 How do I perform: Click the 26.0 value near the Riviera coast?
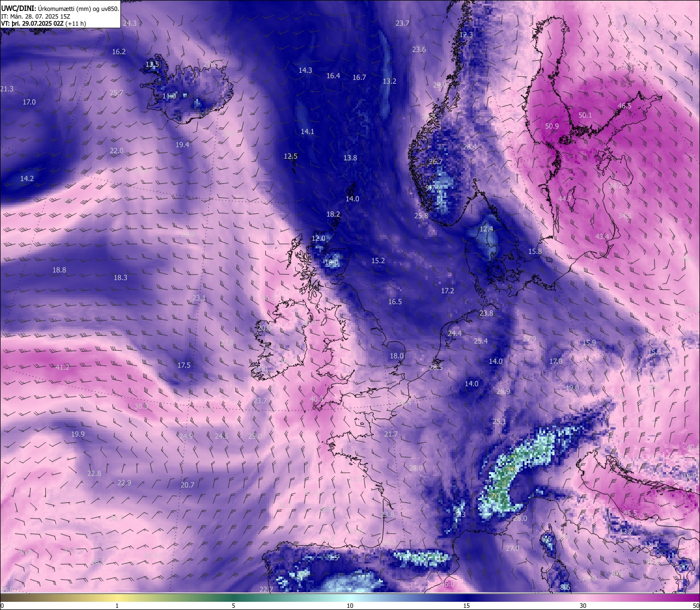tap(520, 519)
